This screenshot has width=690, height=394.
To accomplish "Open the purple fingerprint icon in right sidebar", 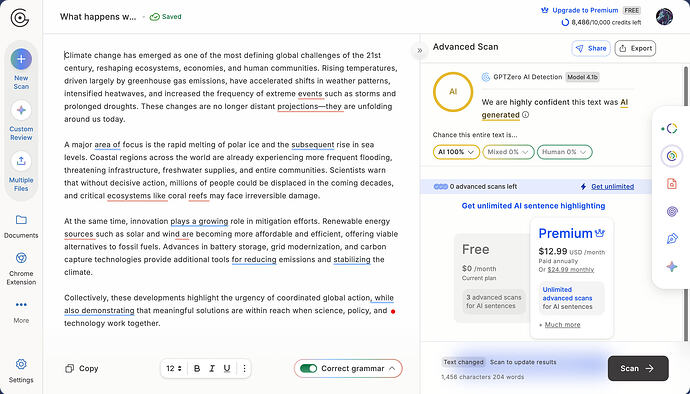I will point(672,212).
